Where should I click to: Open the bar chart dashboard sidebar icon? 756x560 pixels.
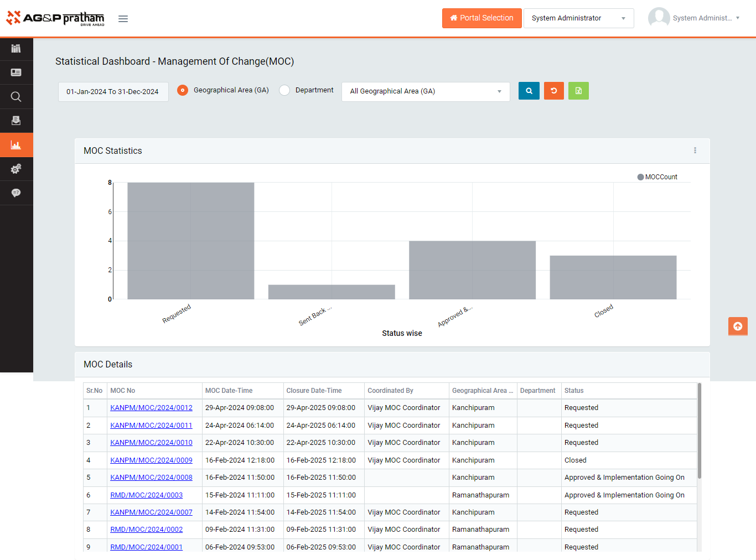coord(16,145)
